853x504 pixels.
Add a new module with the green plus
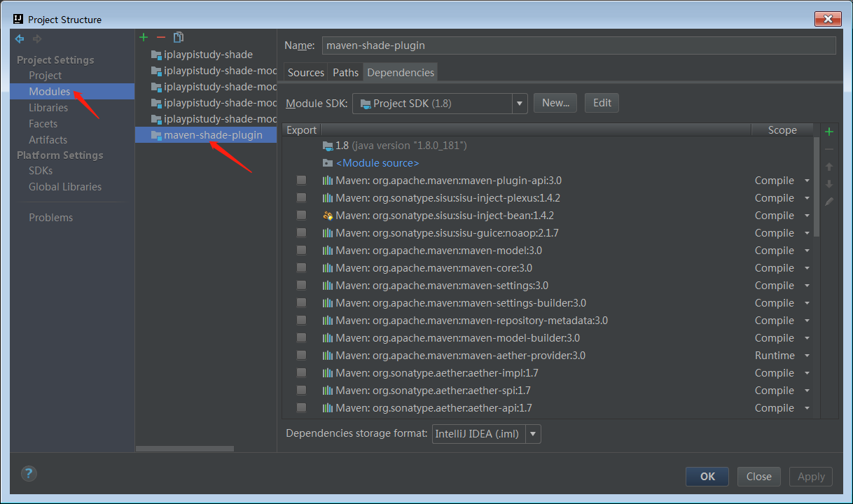point(144,37)
